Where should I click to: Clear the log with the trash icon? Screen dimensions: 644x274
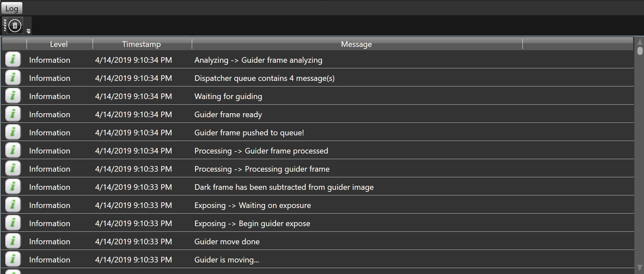click(x=15, y=25)
